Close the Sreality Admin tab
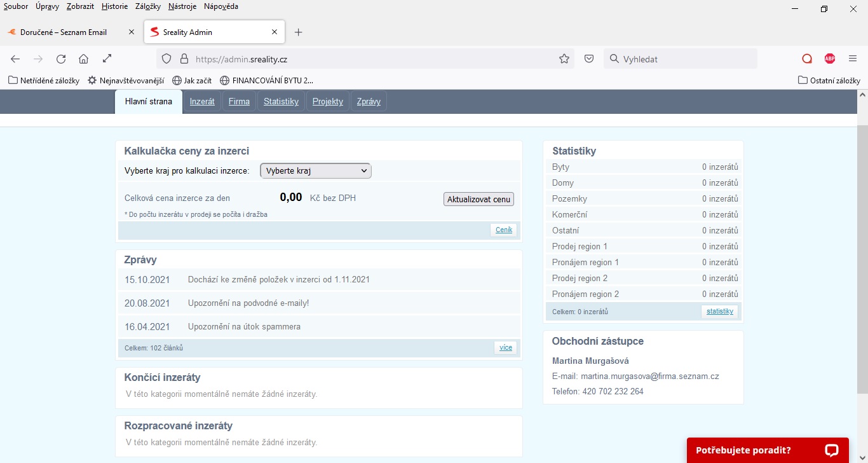 pyautogui.click(x=275, y=32)
